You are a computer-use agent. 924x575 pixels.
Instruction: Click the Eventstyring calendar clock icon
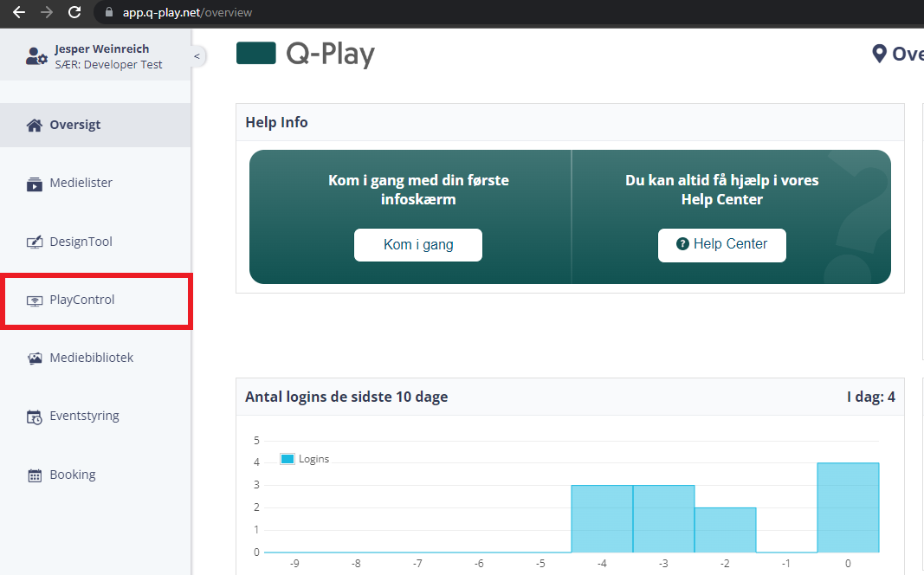coord(34,417)
